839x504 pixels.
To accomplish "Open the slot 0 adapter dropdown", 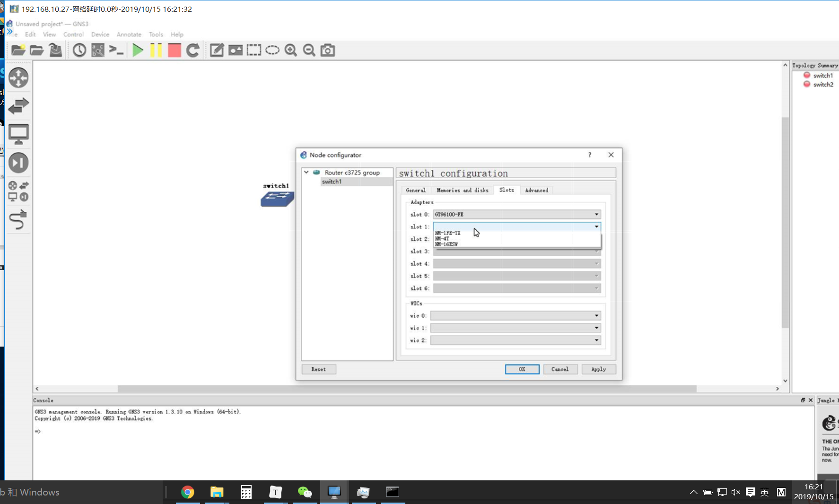I will (517, 214).
